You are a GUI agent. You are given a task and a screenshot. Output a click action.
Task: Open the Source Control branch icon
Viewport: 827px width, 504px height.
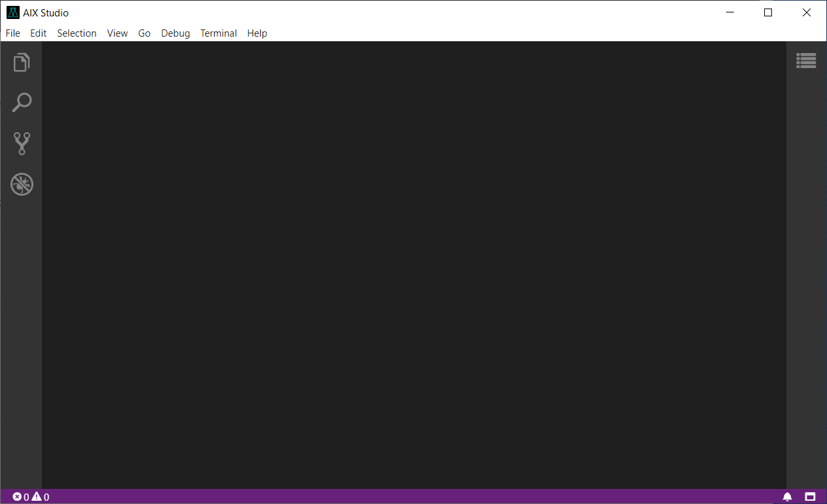pos(22,143)
